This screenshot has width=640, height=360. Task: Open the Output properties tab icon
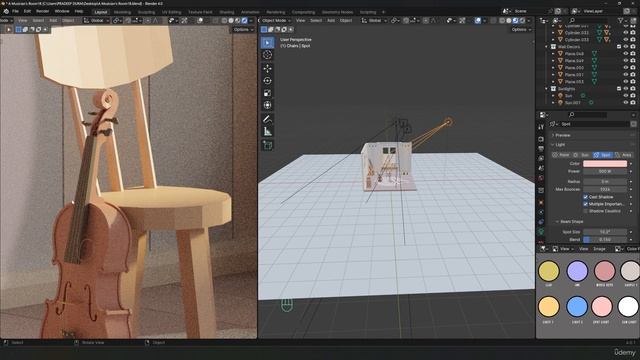541,149
